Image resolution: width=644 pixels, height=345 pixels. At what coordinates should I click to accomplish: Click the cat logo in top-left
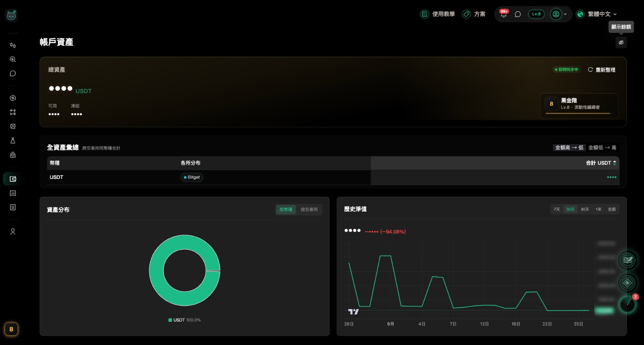pos(11,15)
